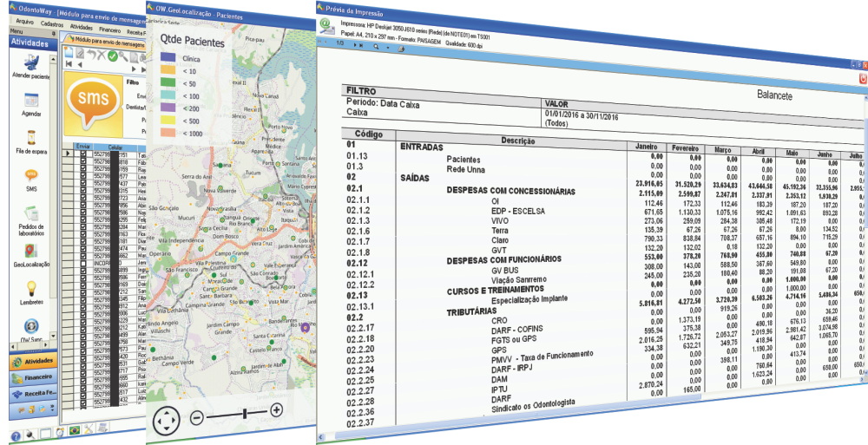
Task: Go to first record in SMS module
Action: coord(69,63)
